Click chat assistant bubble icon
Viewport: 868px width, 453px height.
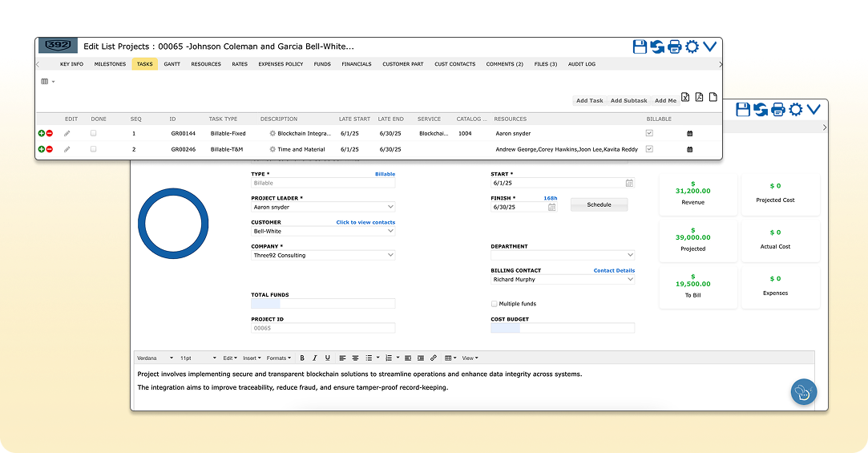tap(804, 392)
